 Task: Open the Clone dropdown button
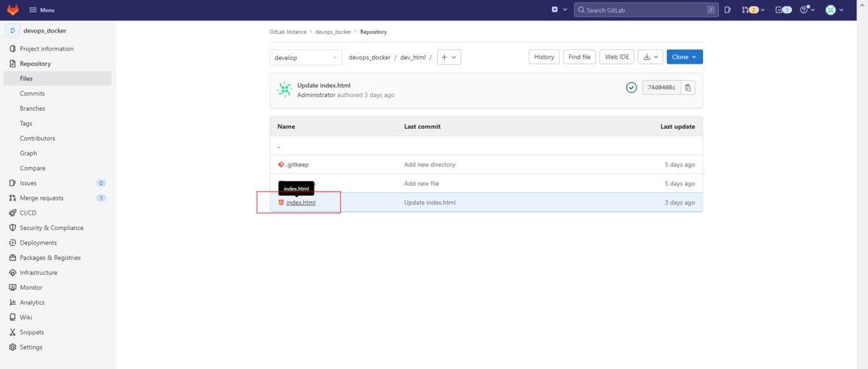(x=684, y=57)
